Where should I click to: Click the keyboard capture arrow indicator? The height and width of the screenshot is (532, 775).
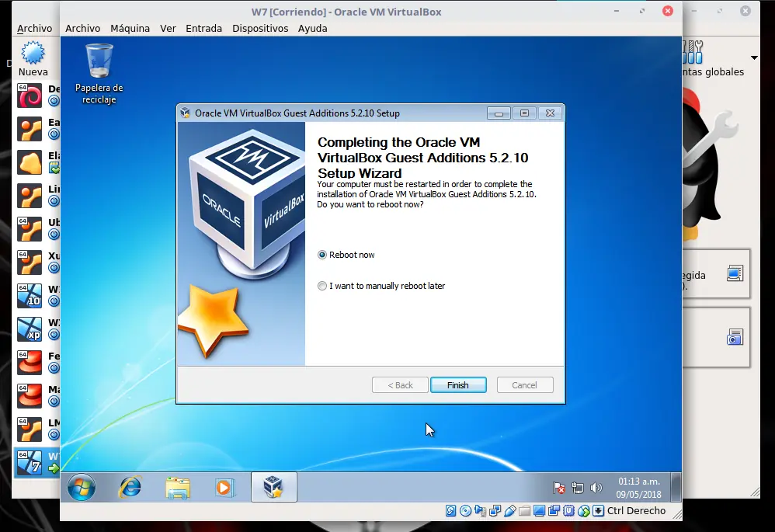click(598, 511)
